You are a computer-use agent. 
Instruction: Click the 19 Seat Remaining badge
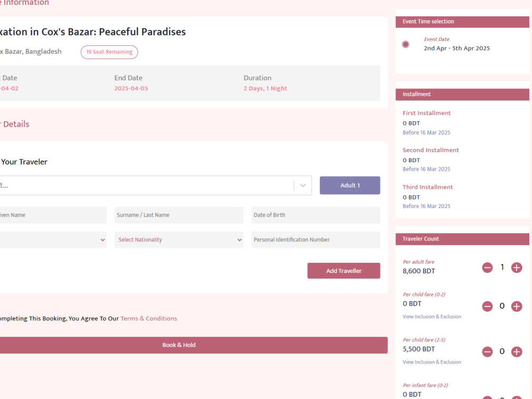click(x=109, y=52)
